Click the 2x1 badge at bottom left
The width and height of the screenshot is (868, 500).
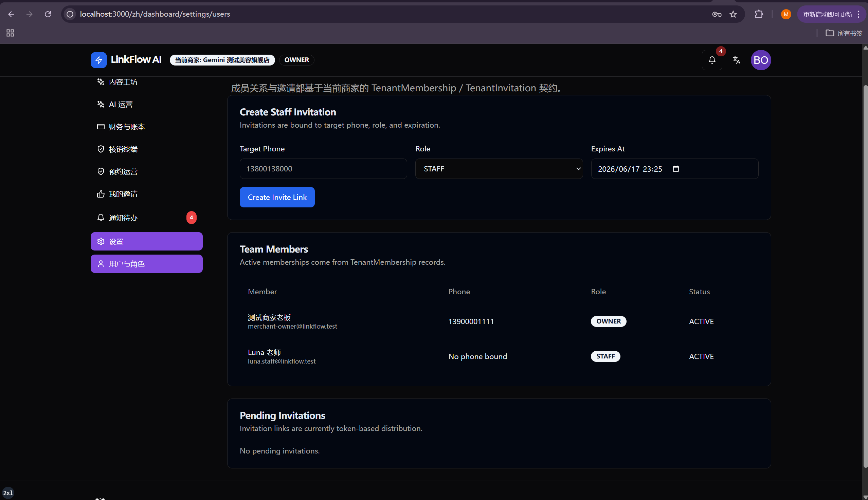[8, 493]
